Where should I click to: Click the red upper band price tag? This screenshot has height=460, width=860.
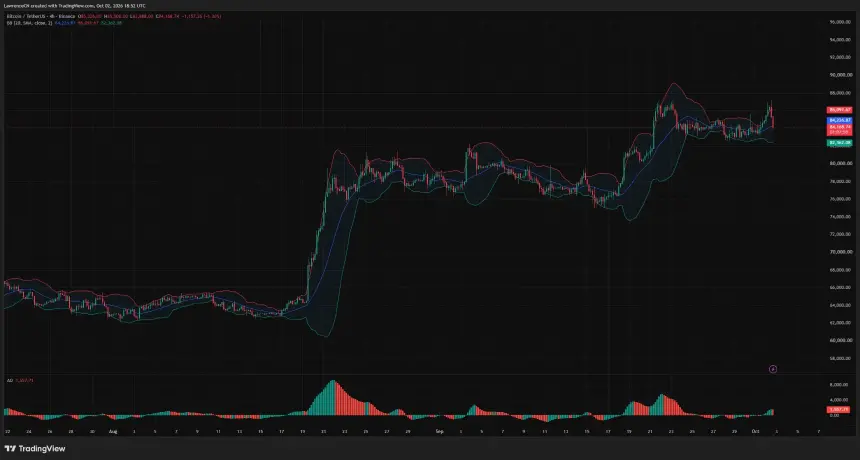[840, 110]
